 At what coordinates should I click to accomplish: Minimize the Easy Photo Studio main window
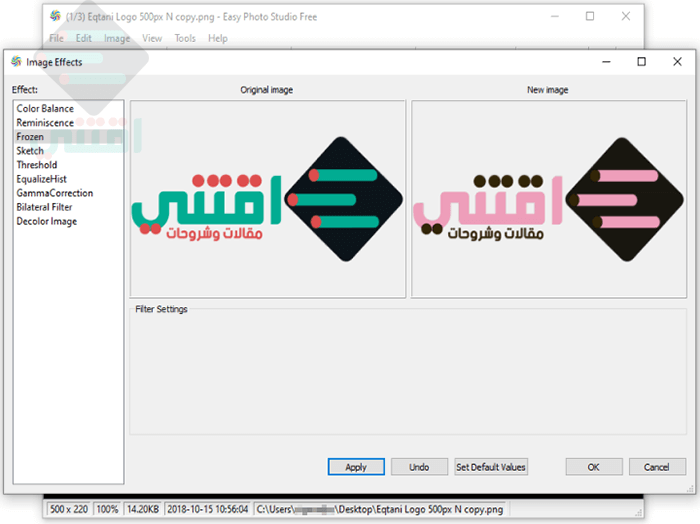click(555, 17)
